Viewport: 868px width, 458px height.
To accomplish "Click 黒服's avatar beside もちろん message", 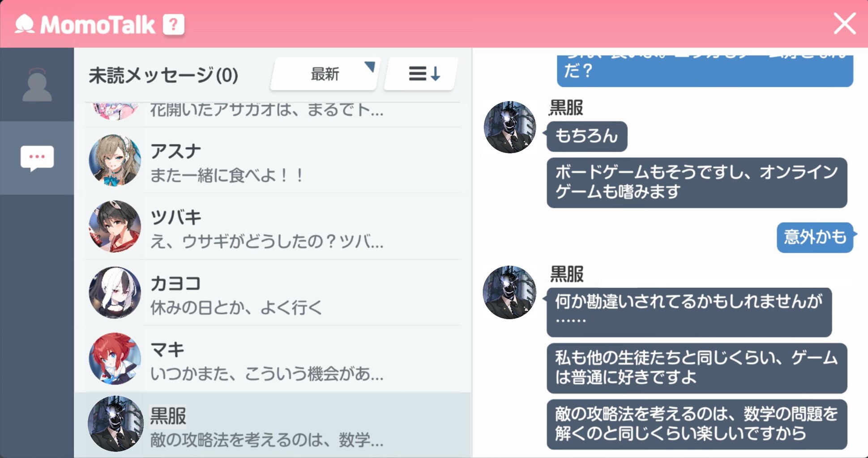I will tap(509, 127).
